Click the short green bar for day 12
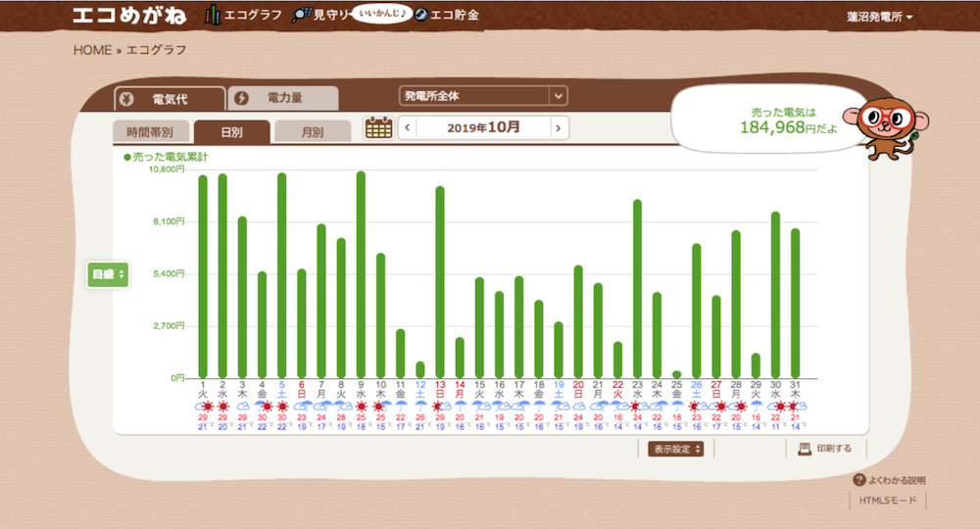The width and height of the screenshot is (980, 529). (420, 369)
